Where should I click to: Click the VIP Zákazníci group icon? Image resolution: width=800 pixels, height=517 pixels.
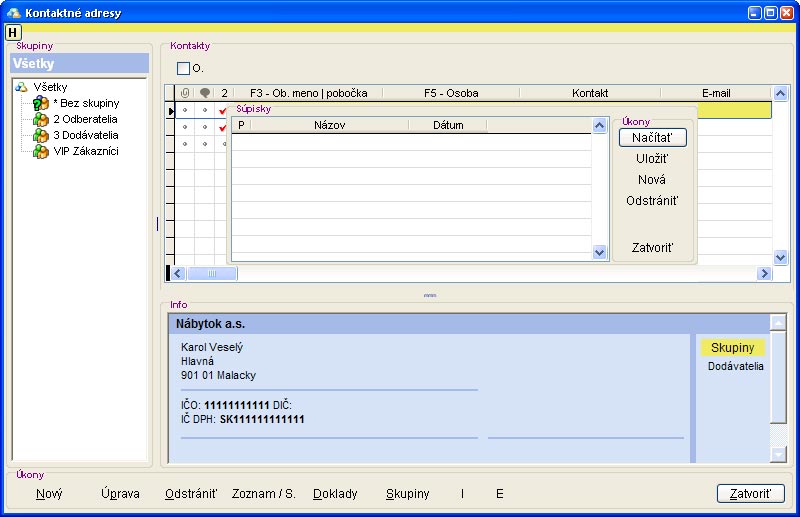click(x=41, y=152)
